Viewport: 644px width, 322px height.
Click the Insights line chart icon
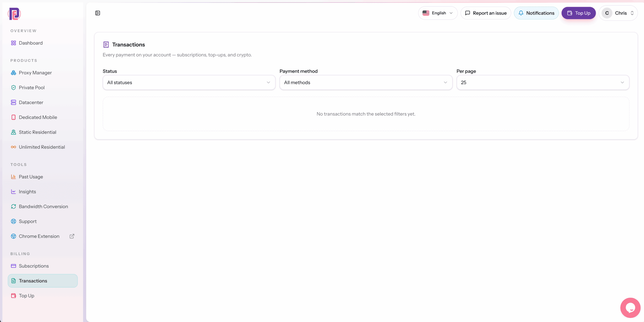click(x=14, y=192)
